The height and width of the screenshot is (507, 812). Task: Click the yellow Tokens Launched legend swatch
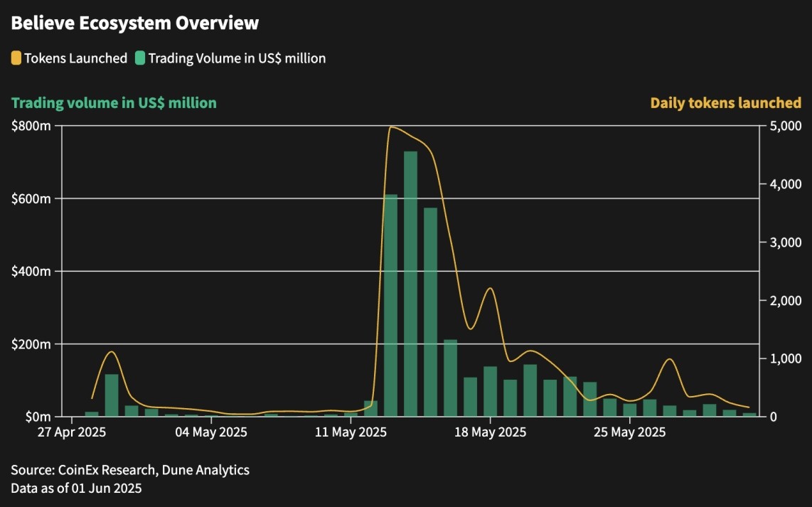point(16,58)
